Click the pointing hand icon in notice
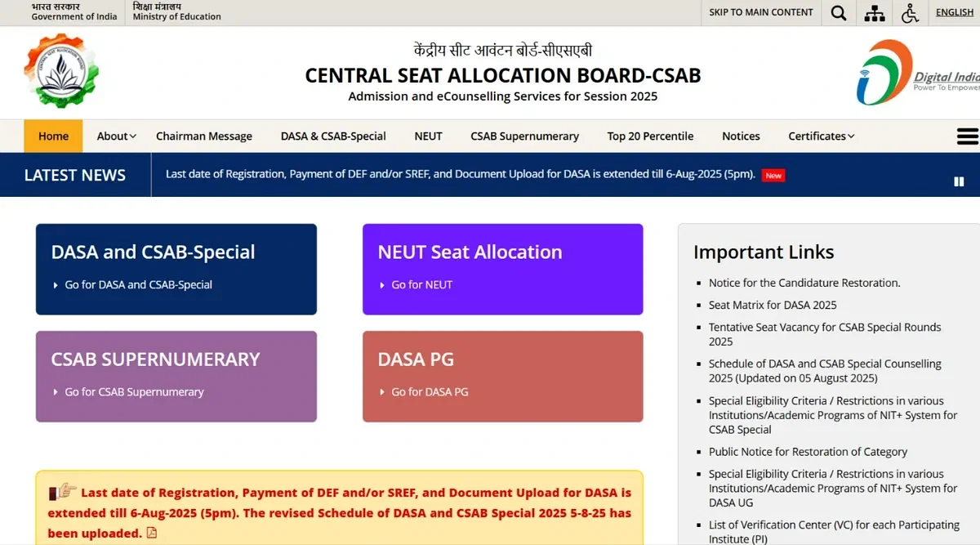980x545 pixels. [x=63, y=492]
